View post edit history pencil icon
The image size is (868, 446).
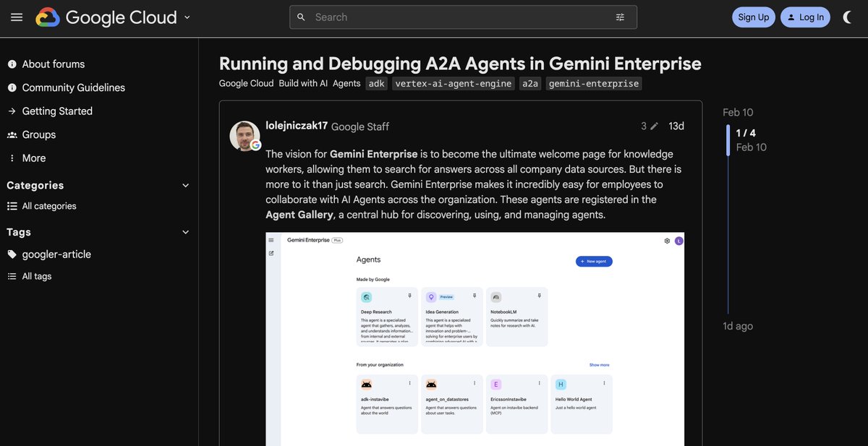[x=650, y=126]
